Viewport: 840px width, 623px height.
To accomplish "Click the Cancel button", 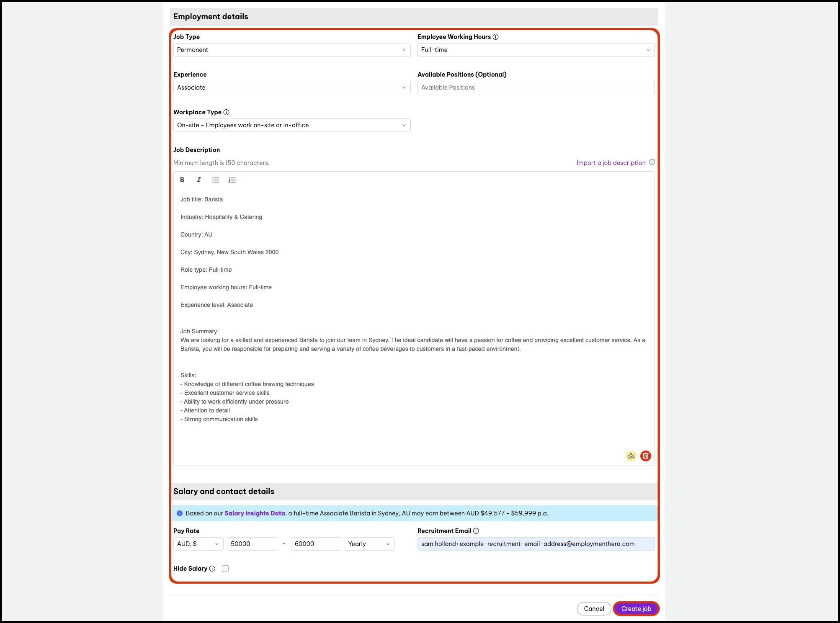I will [x=594, y=609].
